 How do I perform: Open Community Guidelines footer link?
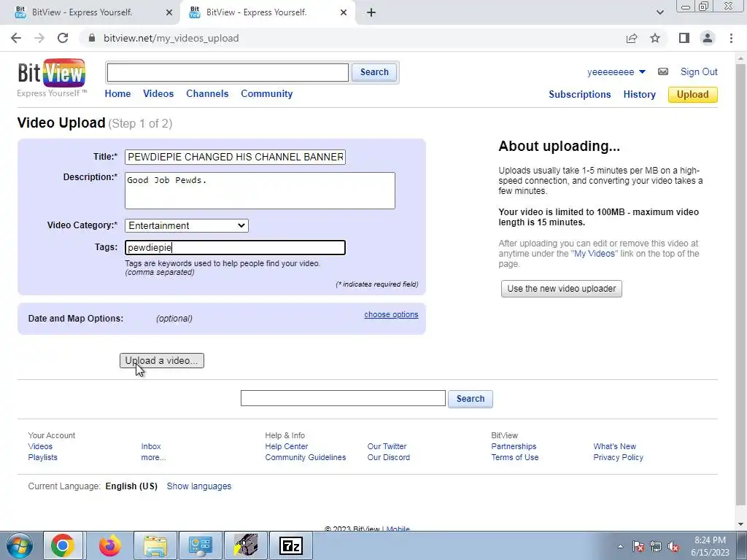306,457
